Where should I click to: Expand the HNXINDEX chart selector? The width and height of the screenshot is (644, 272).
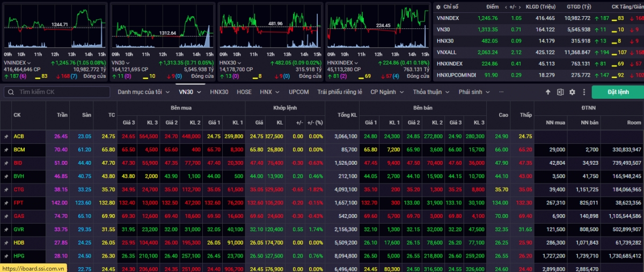[357, 63]
